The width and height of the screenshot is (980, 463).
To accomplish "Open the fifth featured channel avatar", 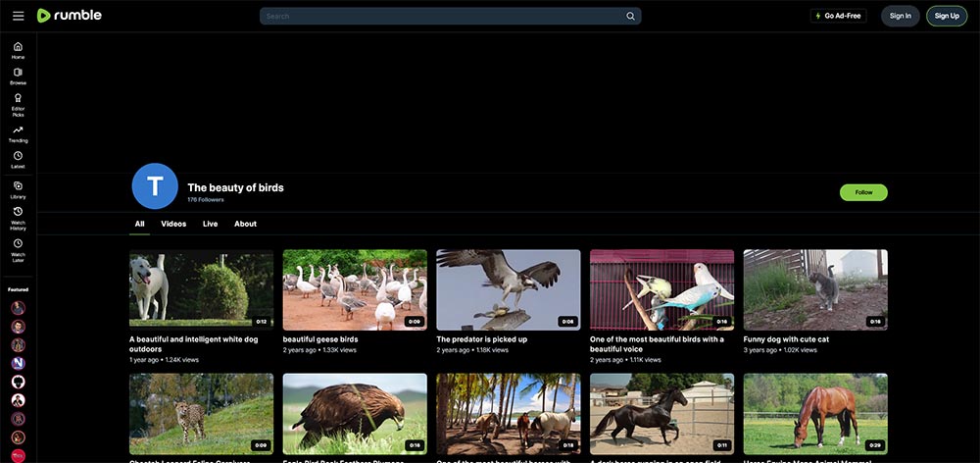I will coord(18,382).
